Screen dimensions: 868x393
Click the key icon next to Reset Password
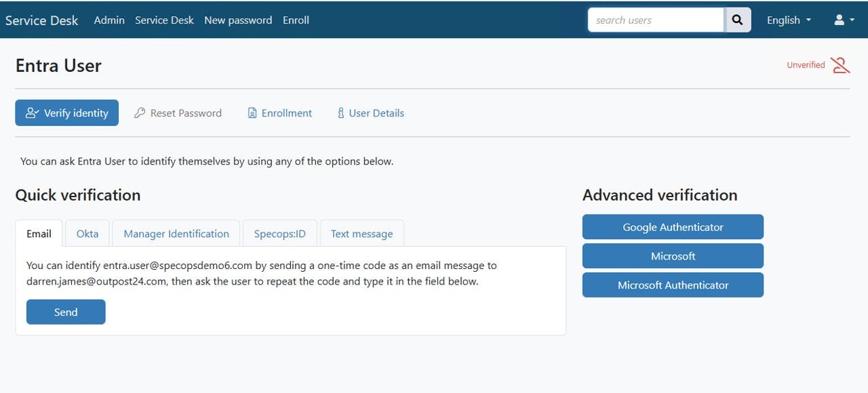[x=140, y=112]
